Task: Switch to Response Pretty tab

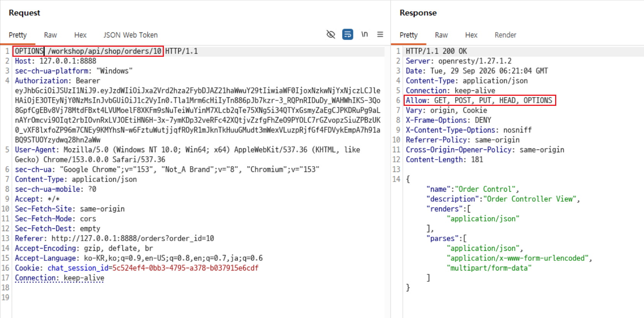Action: [409, 35]
